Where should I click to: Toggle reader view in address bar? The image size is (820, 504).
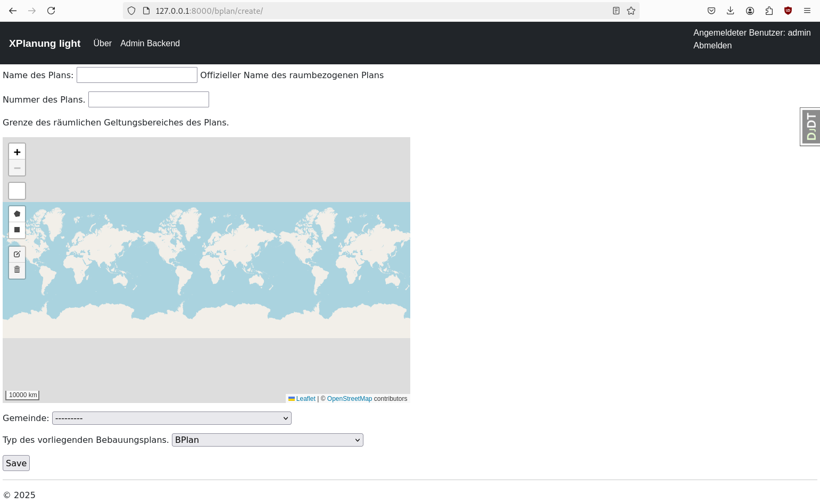[x=616, y=11]
